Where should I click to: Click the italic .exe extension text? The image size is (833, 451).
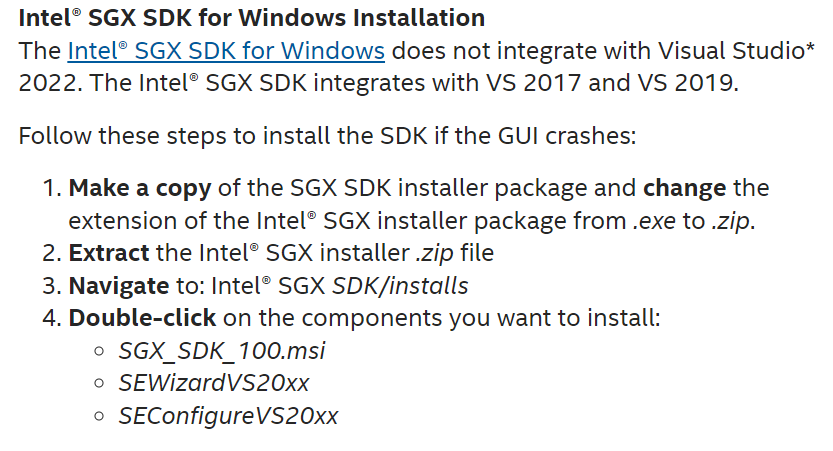[x=654, y=221]
